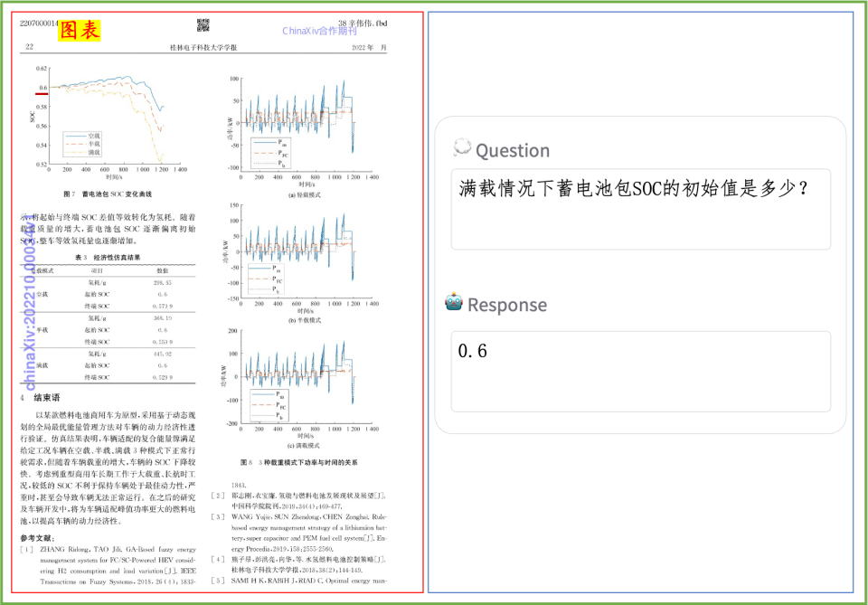Click the 氢耗 value 298.55 in the 空载 row
The image size is (868, 605).
(x=162, y=283)
